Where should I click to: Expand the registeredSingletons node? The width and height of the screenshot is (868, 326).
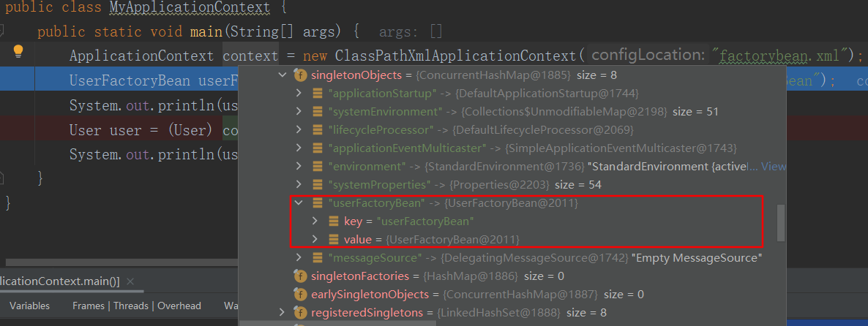tap(283, 313)
